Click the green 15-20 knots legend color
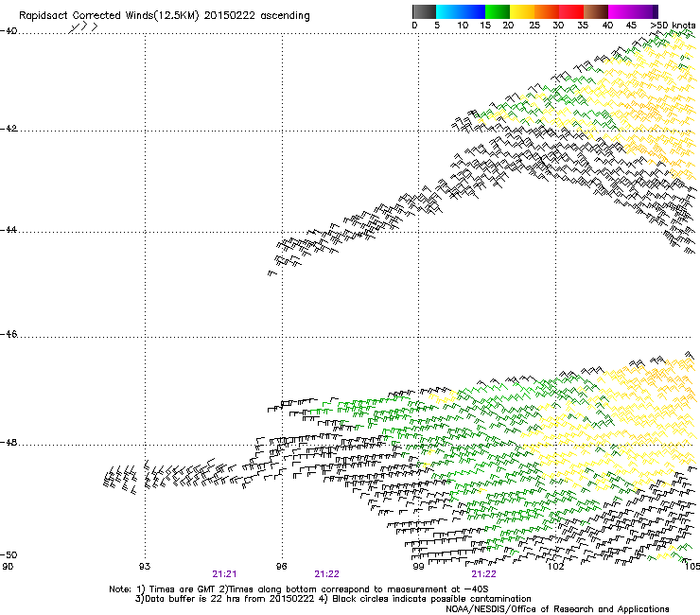The image size is (700, 615). pos(498,11)
